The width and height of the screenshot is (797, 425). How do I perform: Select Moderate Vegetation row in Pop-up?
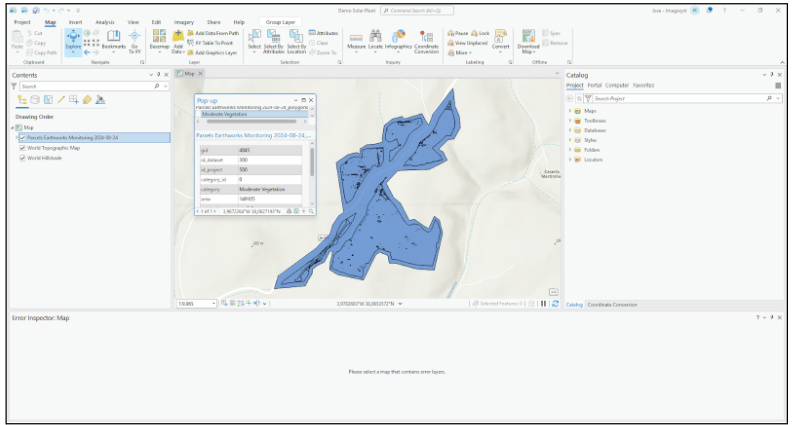[x=254, y=114]
